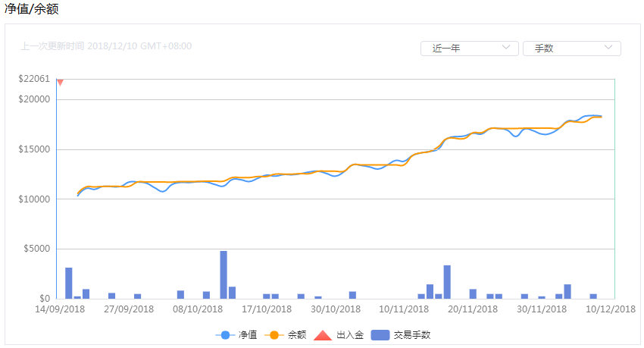Hide the 交易手数 bars via legend text

coord(412,334)
